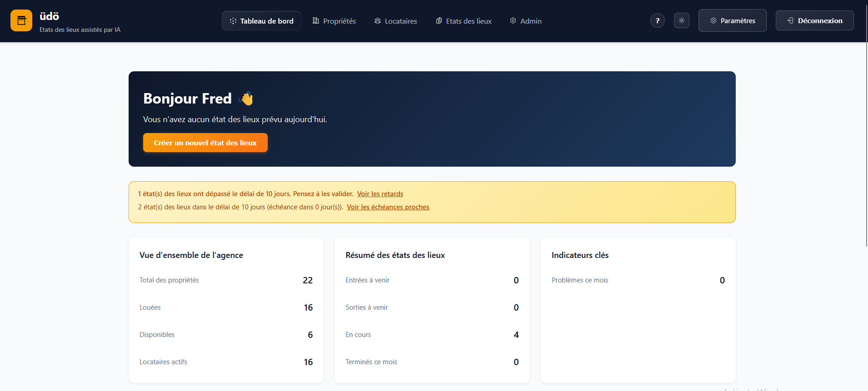Navigate to Etats des lieux

[x=464, y=21]
